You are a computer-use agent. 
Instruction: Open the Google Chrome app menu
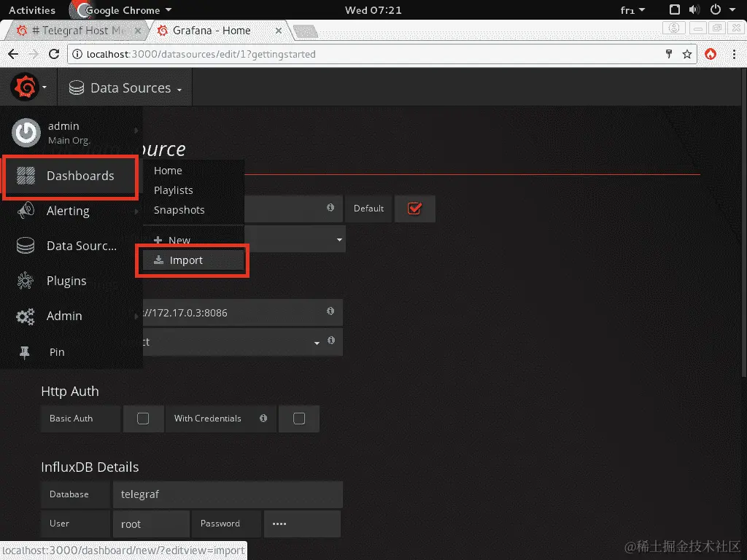pyautogui.click(x=122, y=10)
